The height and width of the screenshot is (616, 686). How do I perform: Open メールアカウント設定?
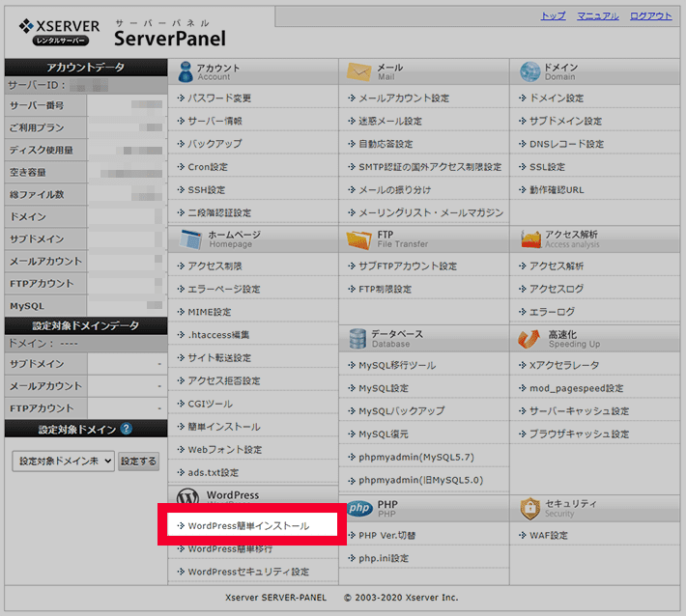(x=404, y=98)
